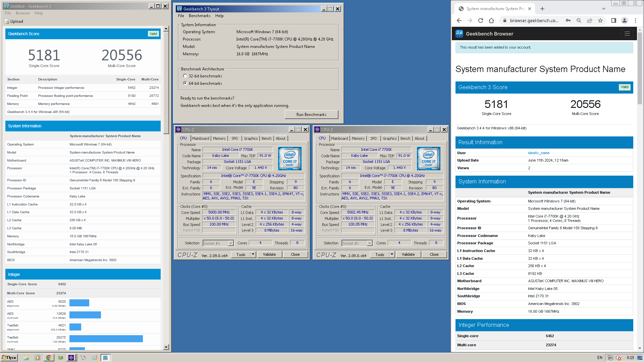Viewport: 644px width, 362px height.
Task: Click the padlock site info icon
Action: coord(504,20)
